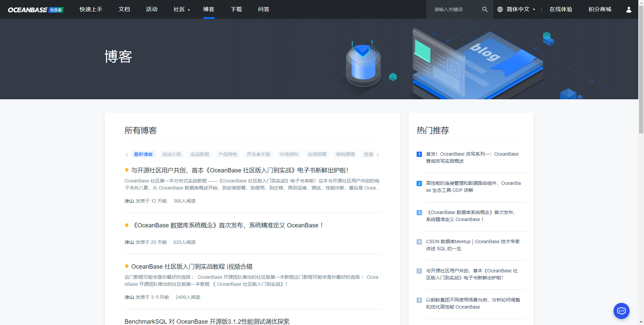Open the floating chat support button
The height and width of the screenshot is (325, 644).
(x=621, y=311)
